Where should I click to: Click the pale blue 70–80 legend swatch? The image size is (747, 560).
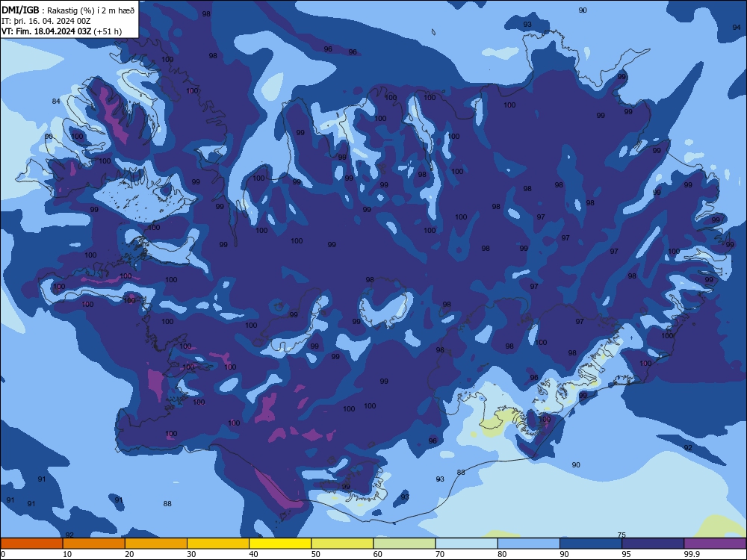tap(466, 544)
